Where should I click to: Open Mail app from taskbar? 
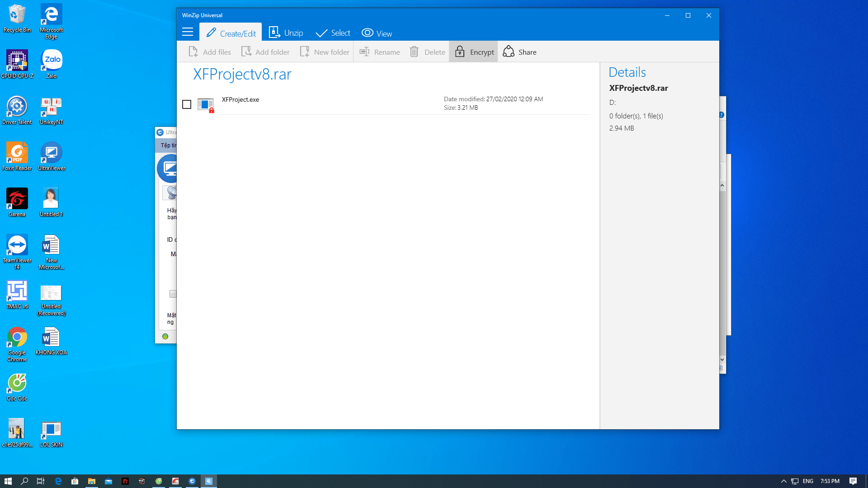click(x=108, y=481)
